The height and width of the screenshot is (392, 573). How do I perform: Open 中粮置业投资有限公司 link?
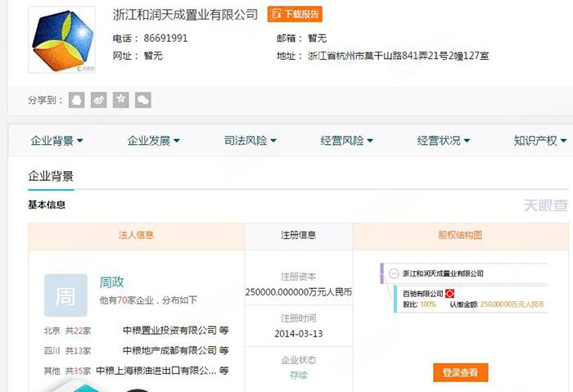(x=170, y=331)
